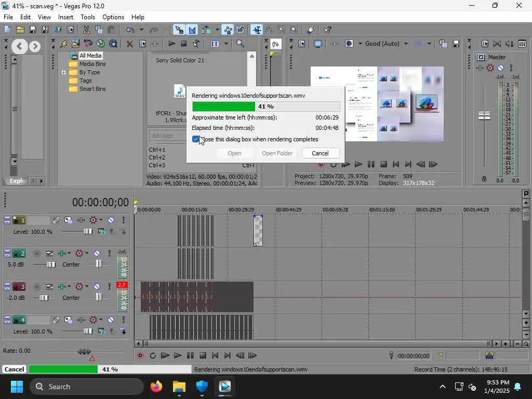Select Media Bins folder in tree

pos(92,64)
